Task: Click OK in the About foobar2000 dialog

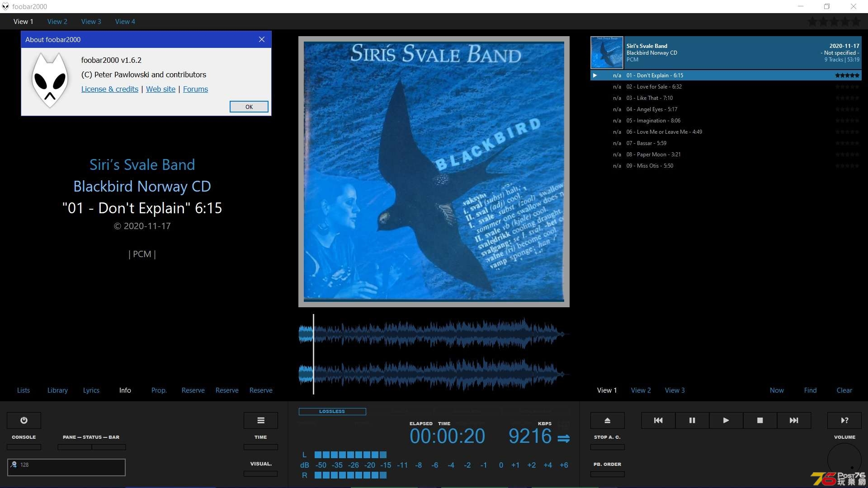Action: 249,107
